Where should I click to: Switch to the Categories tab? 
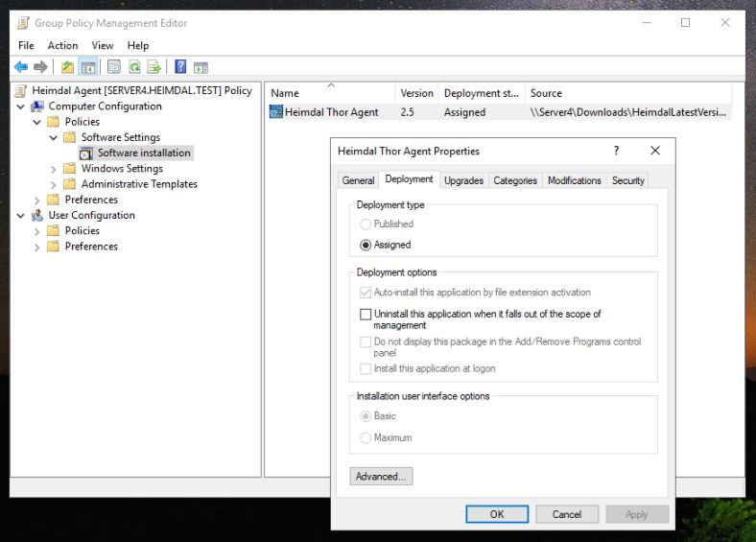[x=515, y=180]
